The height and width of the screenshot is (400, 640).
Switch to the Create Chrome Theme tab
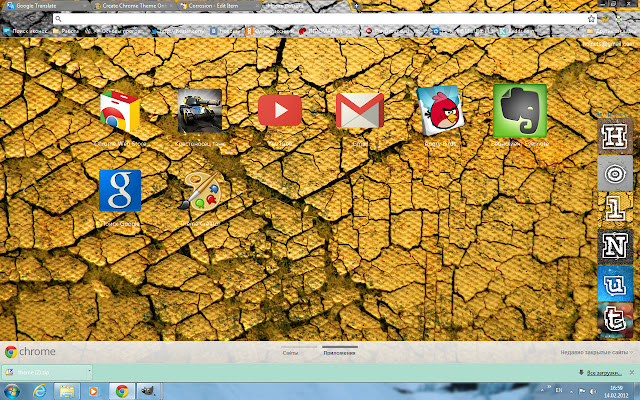[x=134, y=6]
